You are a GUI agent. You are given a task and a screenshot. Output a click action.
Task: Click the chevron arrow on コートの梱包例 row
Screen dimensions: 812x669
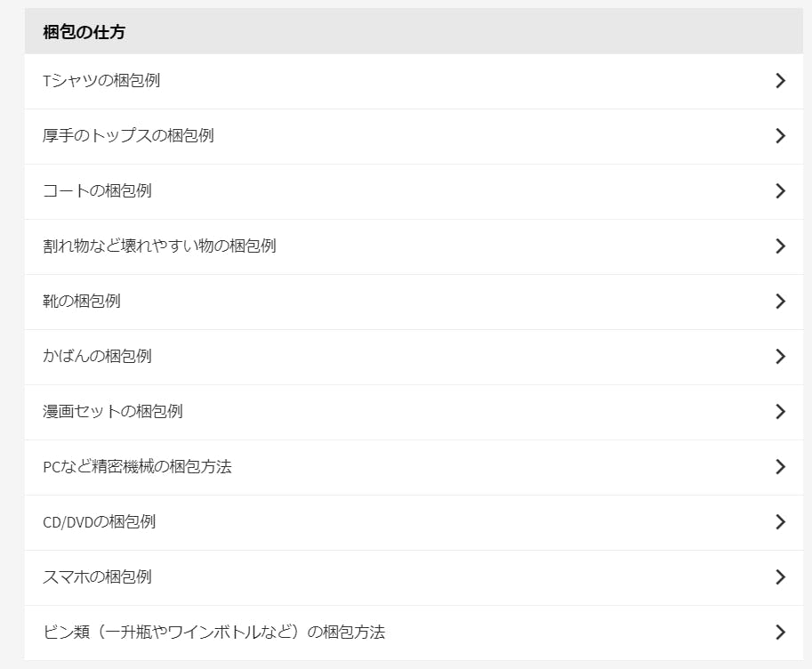780,191
